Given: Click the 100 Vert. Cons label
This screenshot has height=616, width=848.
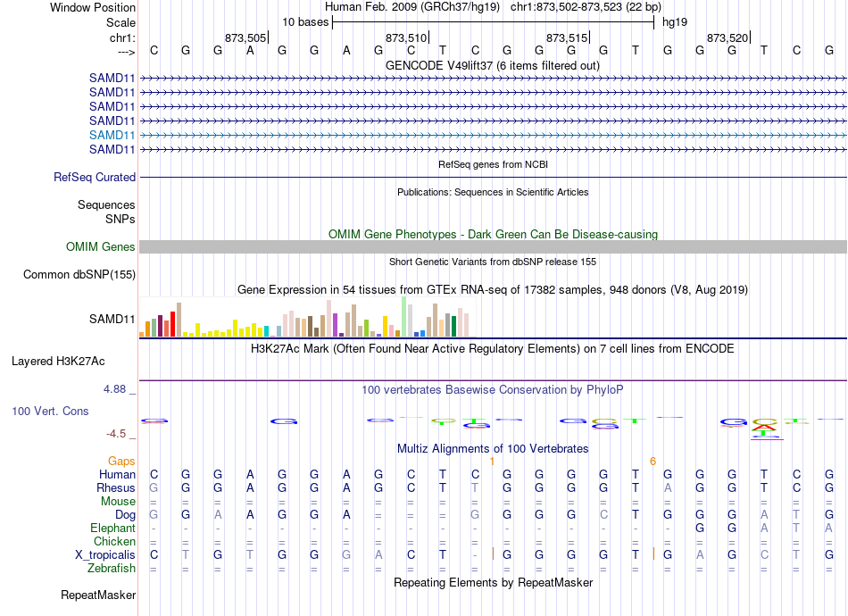Looking at the screenshot, I should (x=50, y=411).
